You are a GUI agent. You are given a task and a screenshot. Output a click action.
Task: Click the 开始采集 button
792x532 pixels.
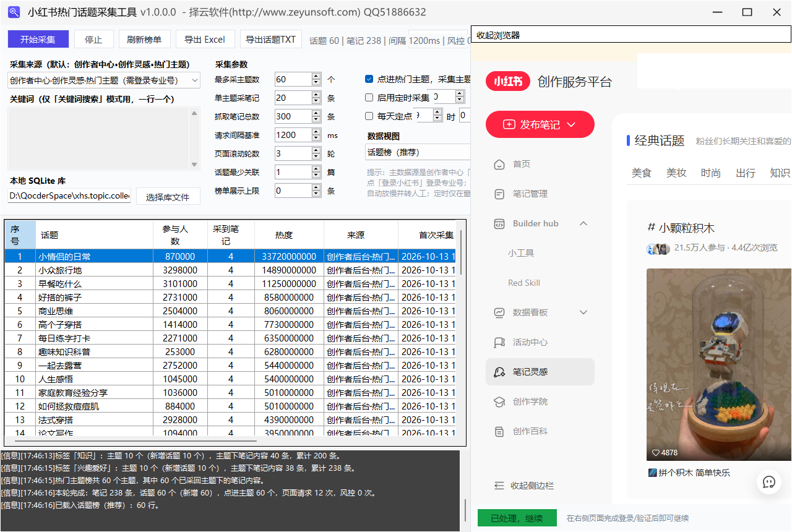pyautogui.click(x=38, y=40)
